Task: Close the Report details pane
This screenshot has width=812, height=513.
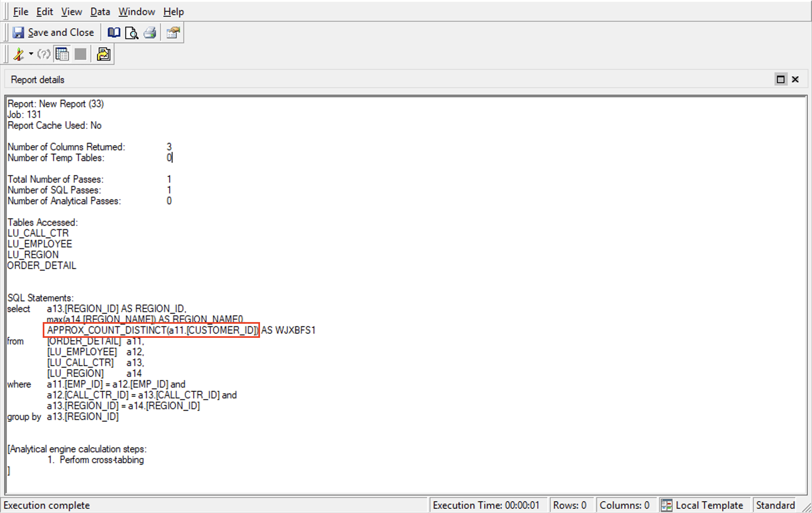Action: (x=795, y=79)
